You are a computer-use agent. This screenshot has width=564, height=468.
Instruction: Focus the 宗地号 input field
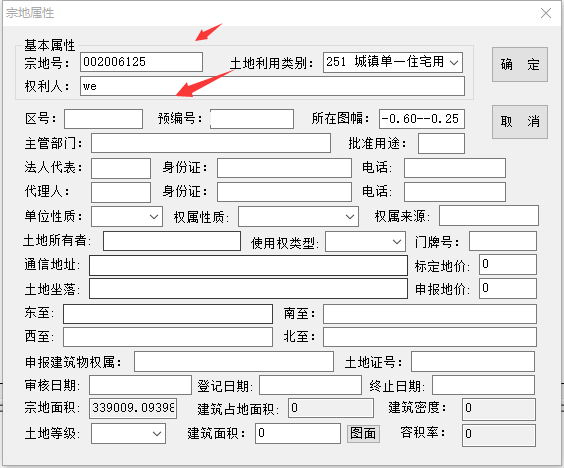pyautogui.click(x=141, y=62)
